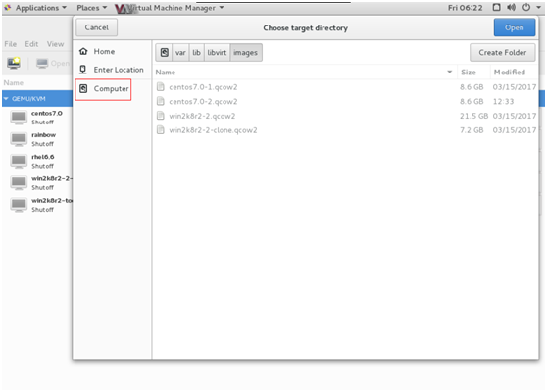Open View menu in Virt Manager

(55, 44)
